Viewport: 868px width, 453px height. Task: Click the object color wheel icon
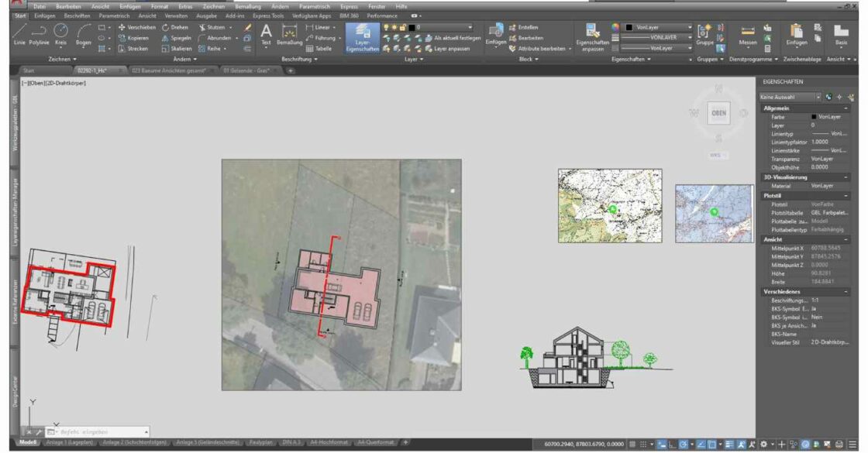pyautogui.click(x=615, y=27)
